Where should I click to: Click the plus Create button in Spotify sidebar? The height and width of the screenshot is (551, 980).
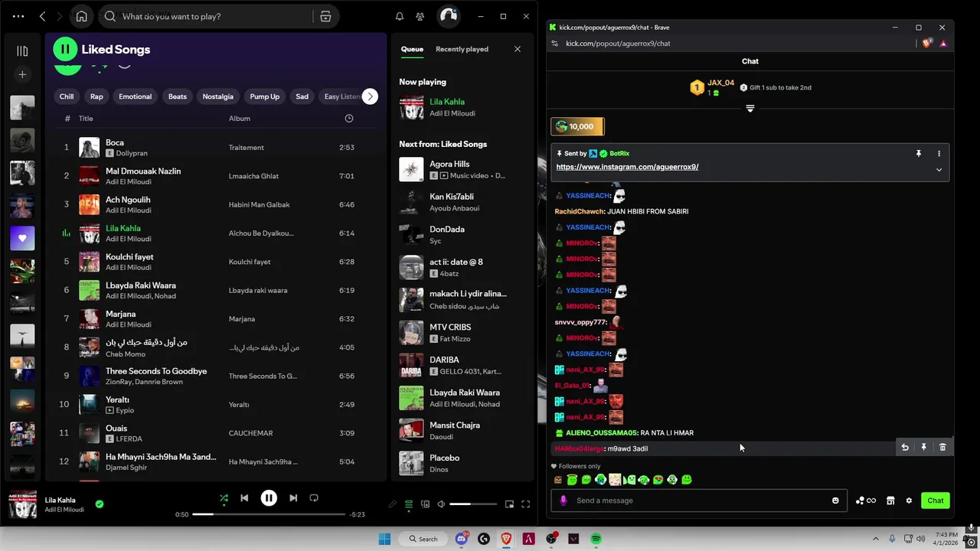pyautogui.click(x=22, y=74)
